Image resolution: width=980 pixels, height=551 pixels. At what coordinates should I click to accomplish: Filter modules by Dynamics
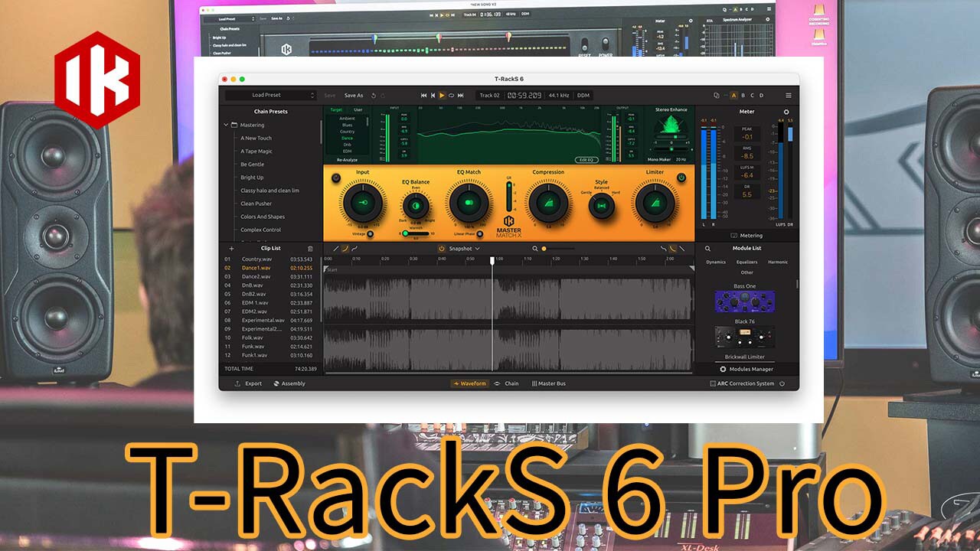[x=716, y=262]
